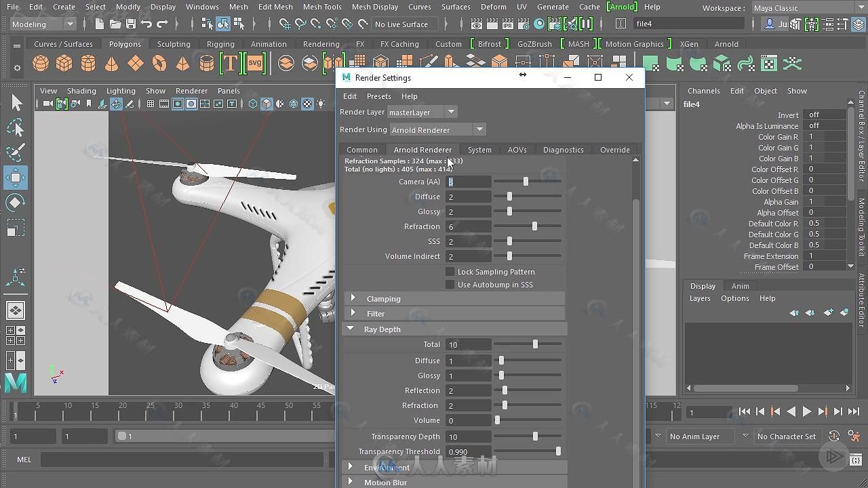
Task: Click the Refraction samples slider handle
Action: [534, 226]
